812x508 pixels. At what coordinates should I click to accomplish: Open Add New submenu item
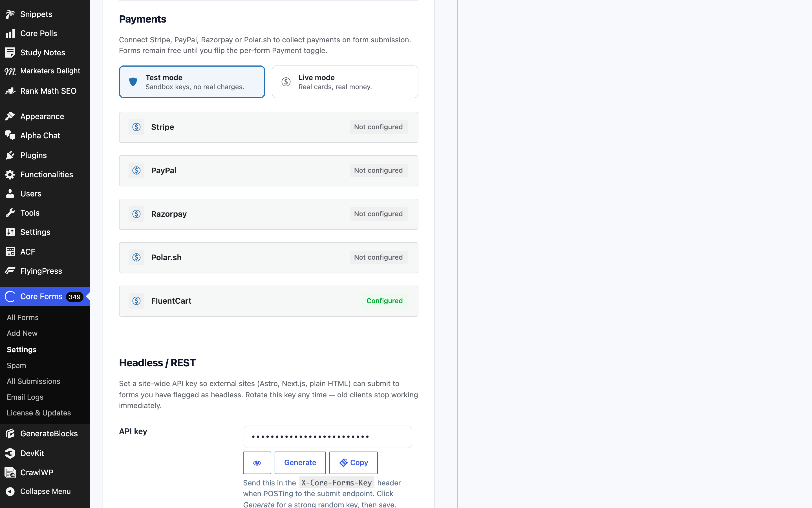[22, 333]
